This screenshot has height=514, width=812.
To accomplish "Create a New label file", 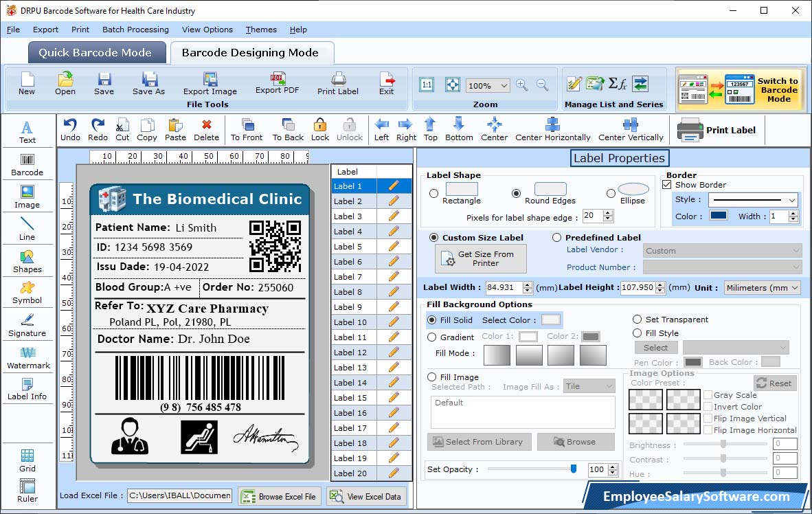I will coord(27,84).
